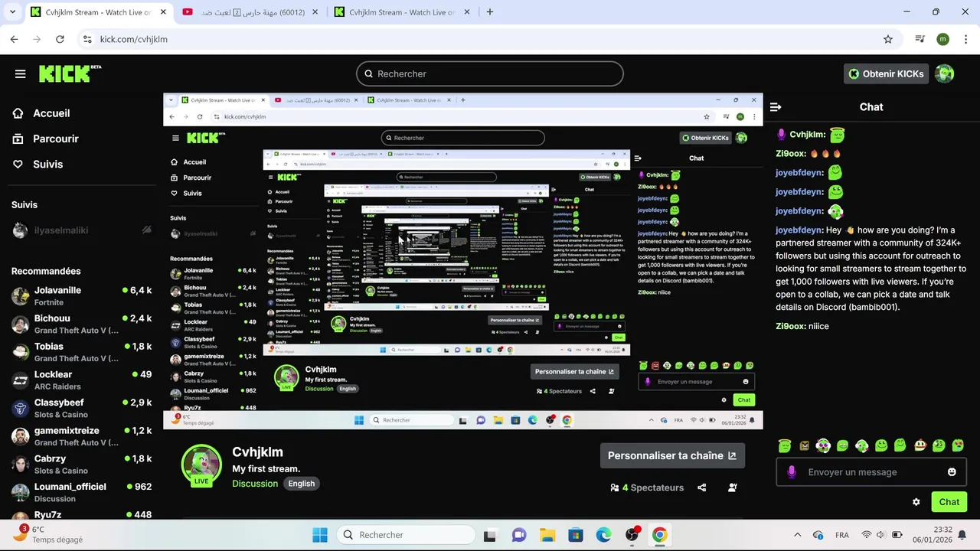Click the Cvhjklm LIVE avatar
This screenshot has width=980, height=551.
click(201, 465)
